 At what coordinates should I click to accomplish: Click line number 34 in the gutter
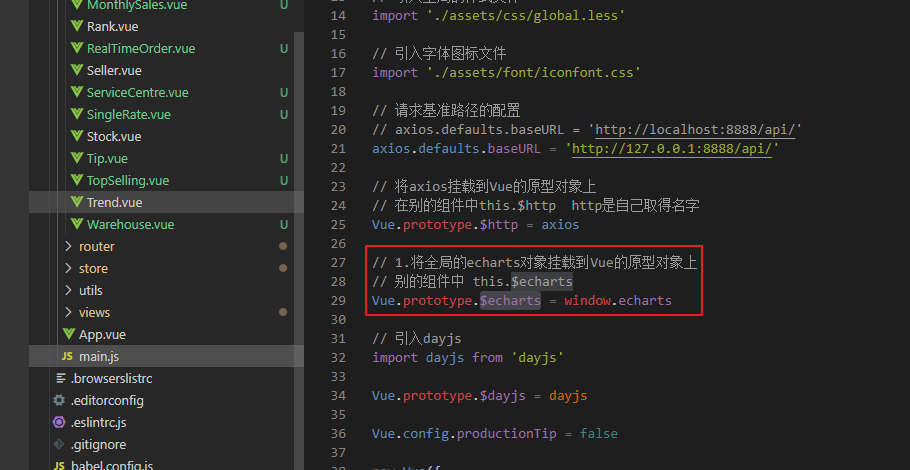tap(338, 396)
